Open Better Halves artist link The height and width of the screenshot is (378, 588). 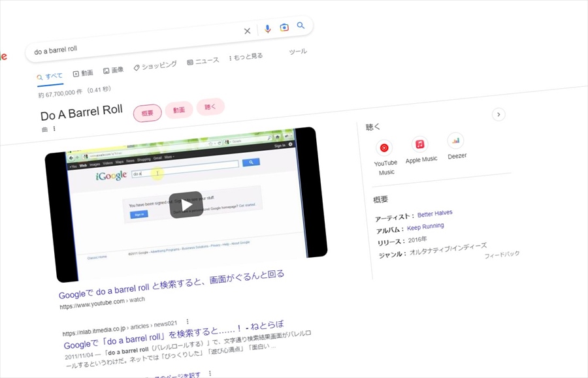[x=434, y=213]
